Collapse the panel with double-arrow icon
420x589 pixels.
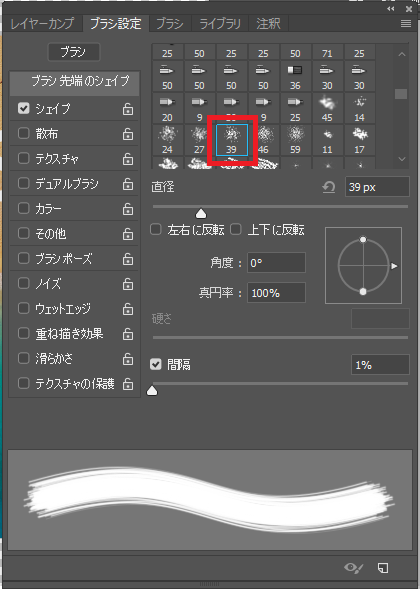tap(391, 9)
